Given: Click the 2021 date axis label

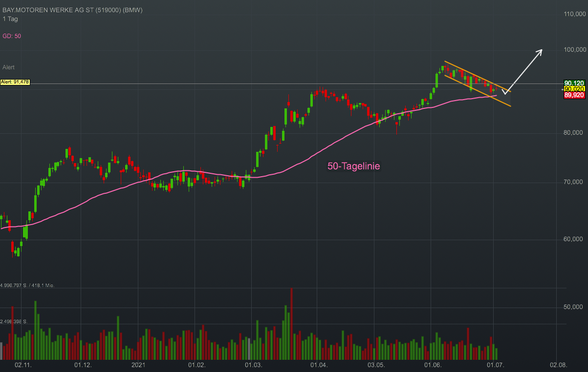Looking at the screenshot, I should (x=139, y=365).
